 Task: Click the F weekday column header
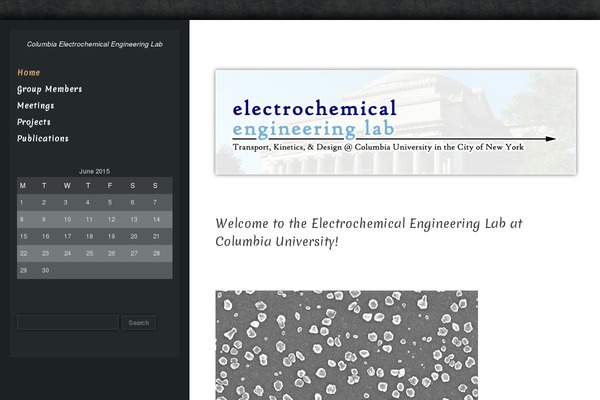[x=110, y=186]
